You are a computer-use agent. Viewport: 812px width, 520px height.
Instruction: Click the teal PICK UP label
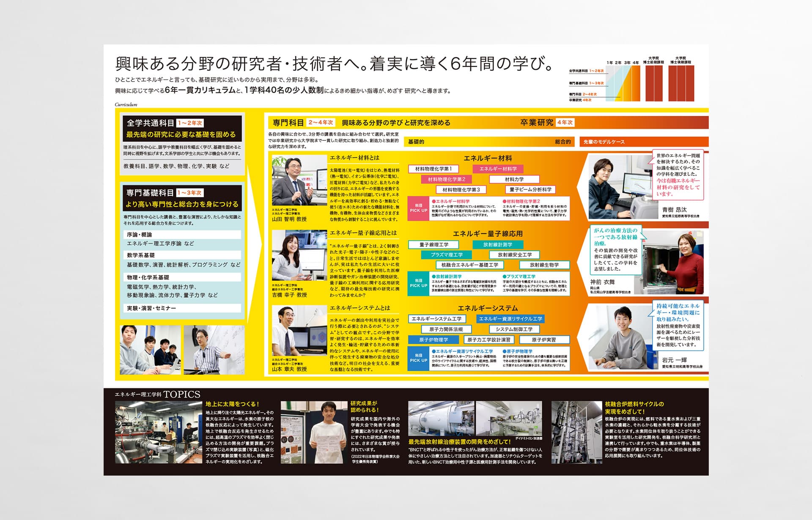point(418,283)
